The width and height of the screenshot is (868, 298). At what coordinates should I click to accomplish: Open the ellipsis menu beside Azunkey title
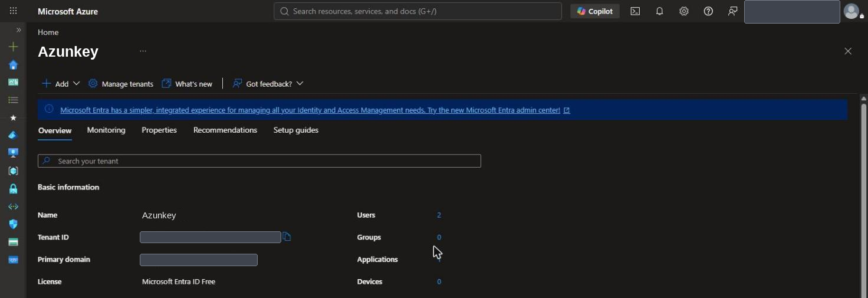pyautogui.click(x=143, y=51)
